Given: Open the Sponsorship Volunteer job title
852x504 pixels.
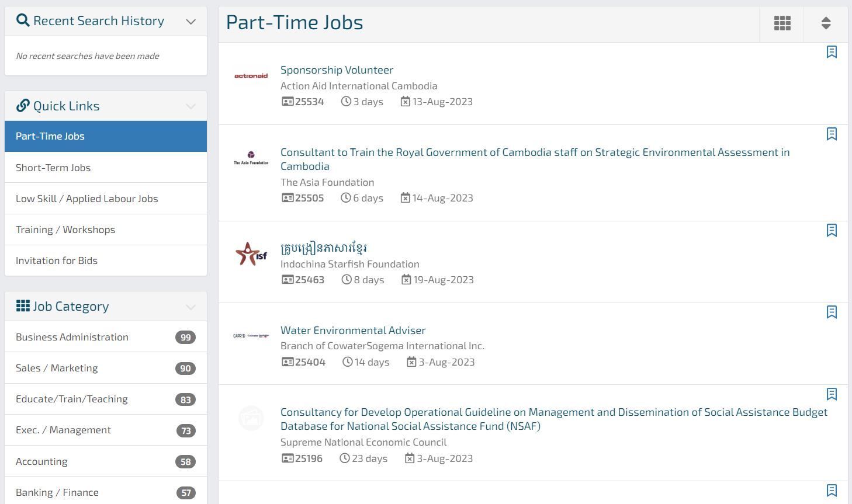Looking at the screenshot, I should (337, 69).
